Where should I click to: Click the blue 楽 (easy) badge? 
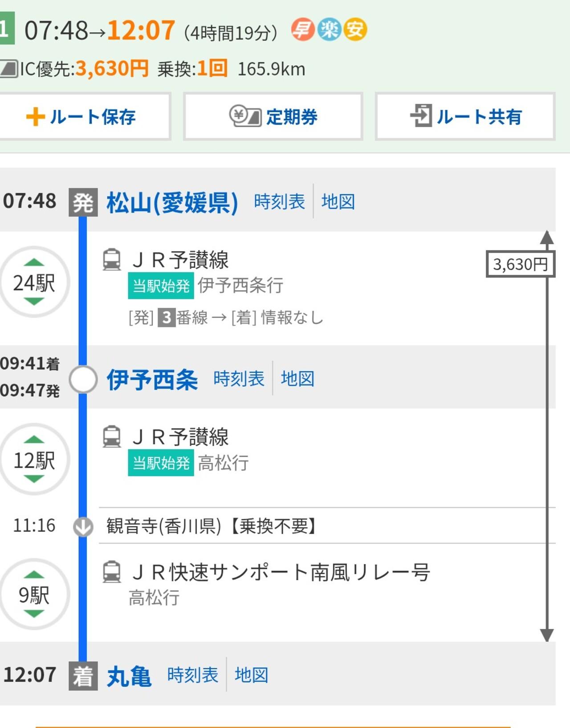329,30
